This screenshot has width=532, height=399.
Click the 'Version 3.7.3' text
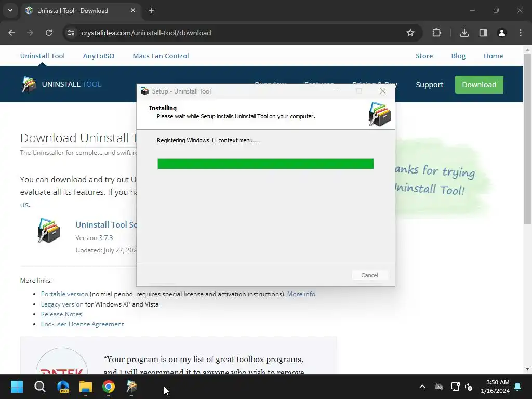[x=95, y=238]
